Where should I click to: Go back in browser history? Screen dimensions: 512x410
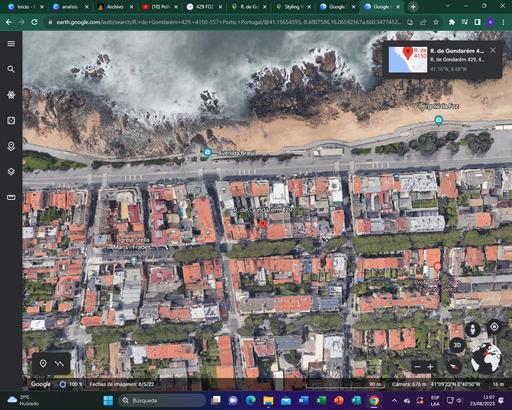pos(9,22)
